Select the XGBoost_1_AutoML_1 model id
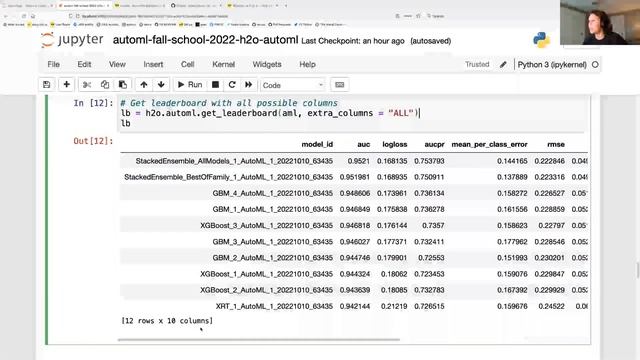The height and width of the screenshot is (360, 640). (x=267, y=274)
